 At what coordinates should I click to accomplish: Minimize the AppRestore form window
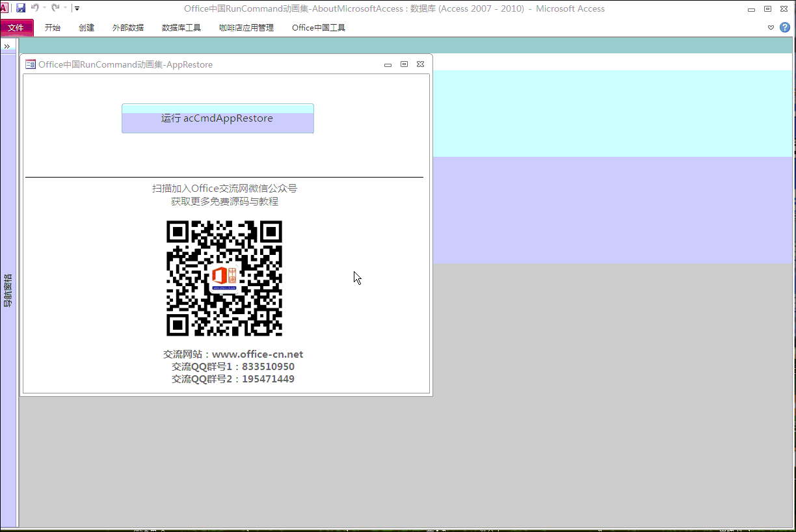(x=388, y=64)
